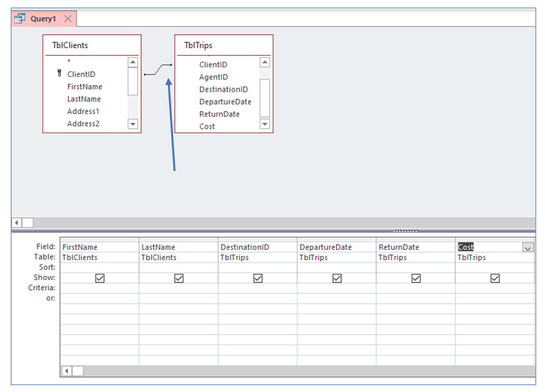
Task: Click the Criteria cell under DestinationID
Action: (x=258, y=288)
